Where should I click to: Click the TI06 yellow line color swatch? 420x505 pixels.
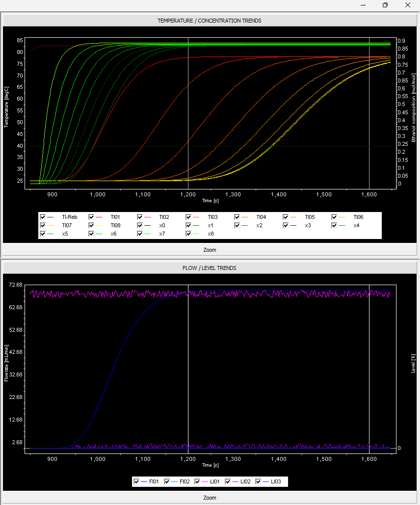(341, 217)
